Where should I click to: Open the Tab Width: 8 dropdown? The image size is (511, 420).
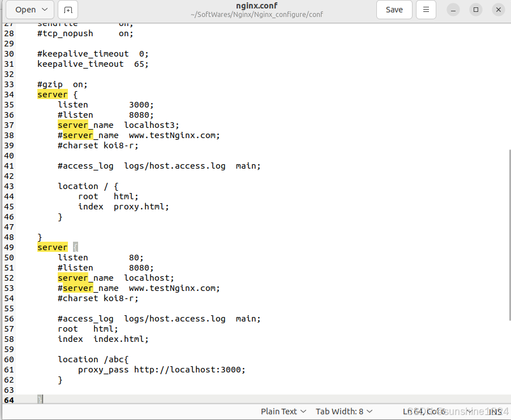(344, 412)
